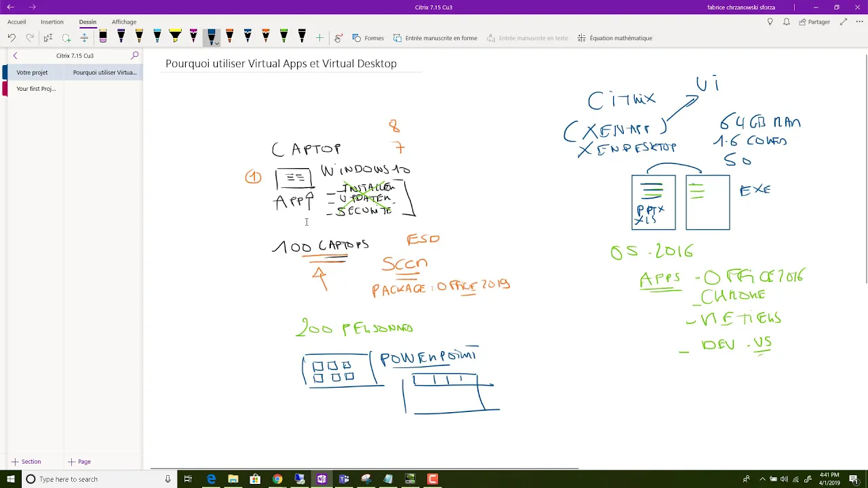Go back with the title bar arrow
This screenshot has height=488, width=868.
pyautogui.click(x=10, y=7)
